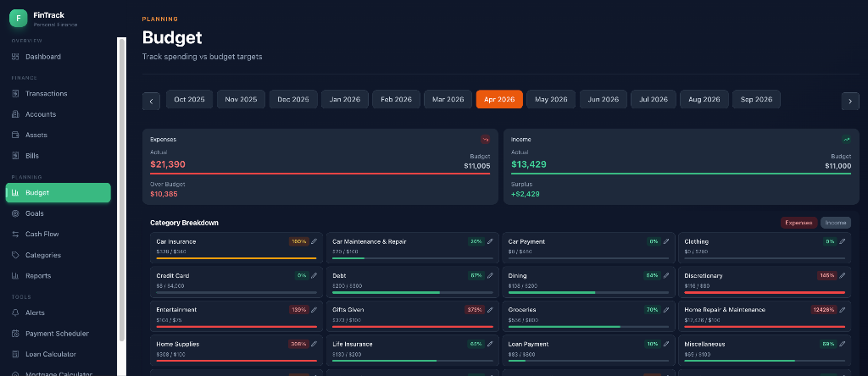This screenshot has height=376, width=868.
Task: Go to previous months with left chevron
Action: [151, 101]
